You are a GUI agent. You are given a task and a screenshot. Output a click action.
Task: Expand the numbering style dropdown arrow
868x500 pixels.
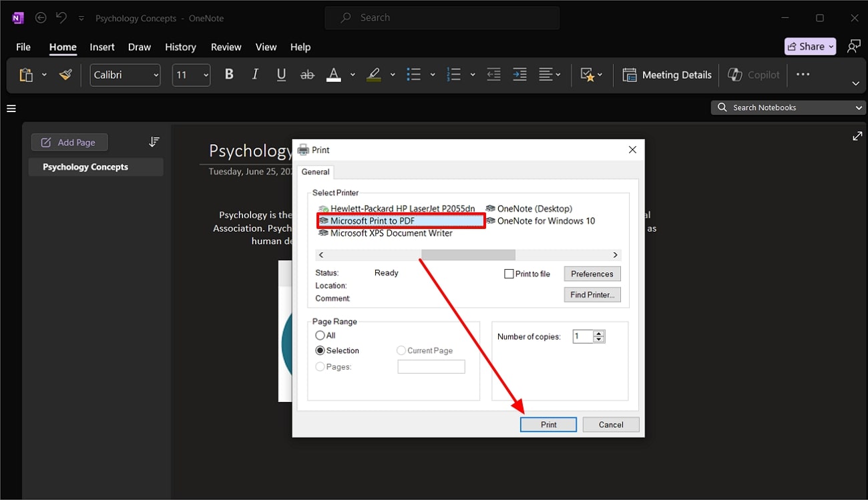[473, 75]
